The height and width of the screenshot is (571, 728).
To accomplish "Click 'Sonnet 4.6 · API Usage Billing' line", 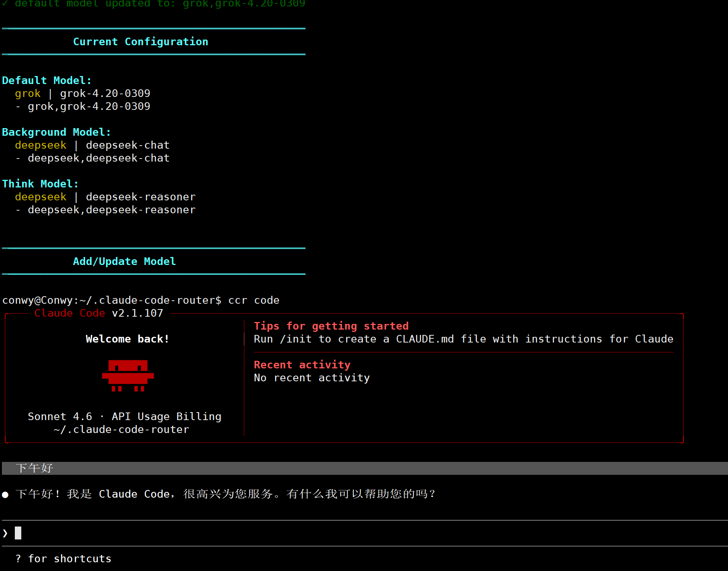I will 125,417.
